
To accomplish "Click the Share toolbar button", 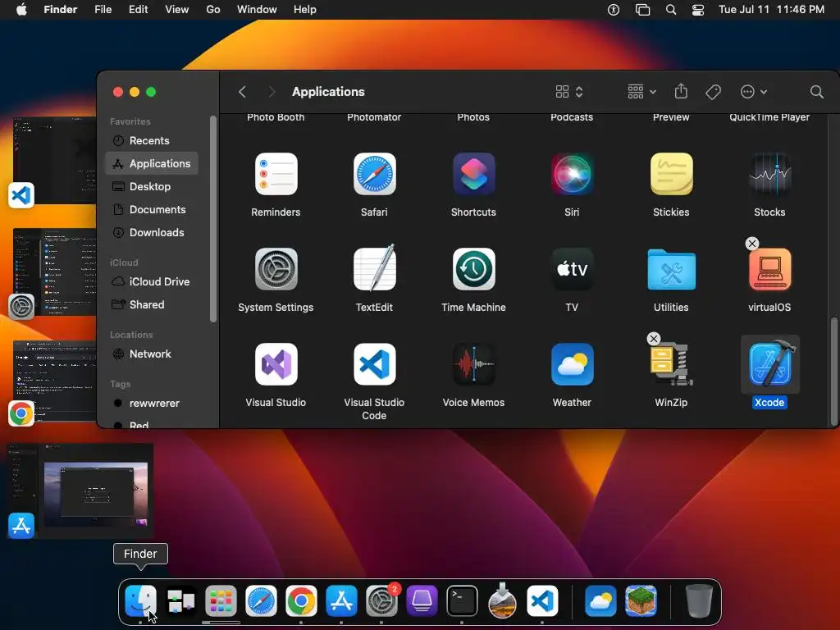I will coord(681,91).
